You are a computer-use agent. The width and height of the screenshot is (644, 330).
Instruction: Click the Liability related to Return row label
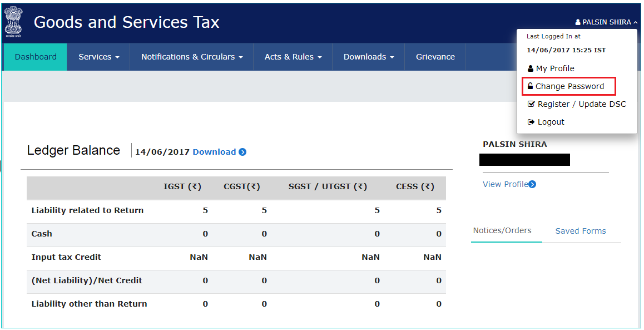click(x=87, y=210)
